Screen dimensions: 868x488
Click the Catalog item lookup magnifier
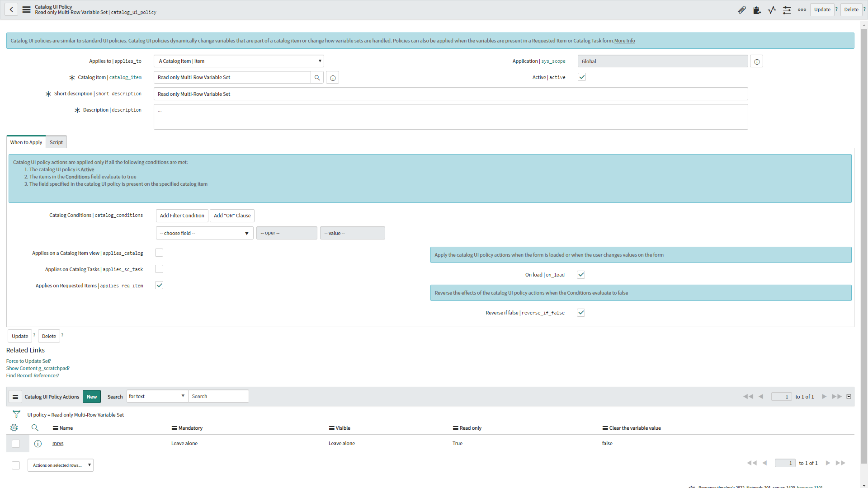(317, 78)
